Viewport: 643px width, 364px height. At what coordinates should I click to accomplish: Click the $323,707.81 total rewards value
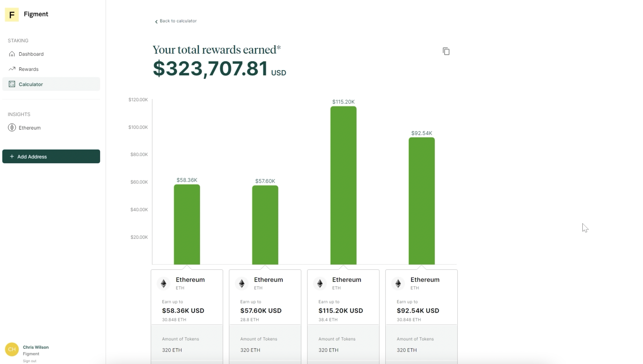coord(210,68)
